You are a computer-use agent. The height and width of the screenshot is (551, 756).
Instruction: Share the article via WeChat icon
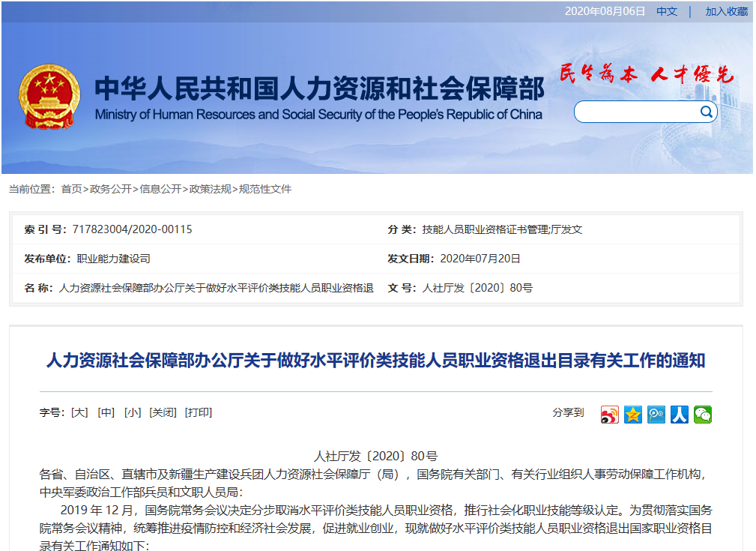click(703, 415)
